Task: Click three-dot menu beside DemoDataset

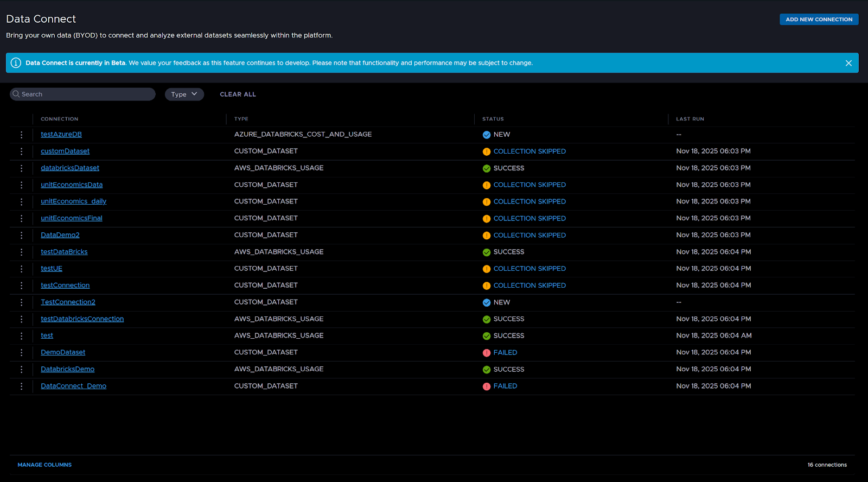Action: pos(22,353)
